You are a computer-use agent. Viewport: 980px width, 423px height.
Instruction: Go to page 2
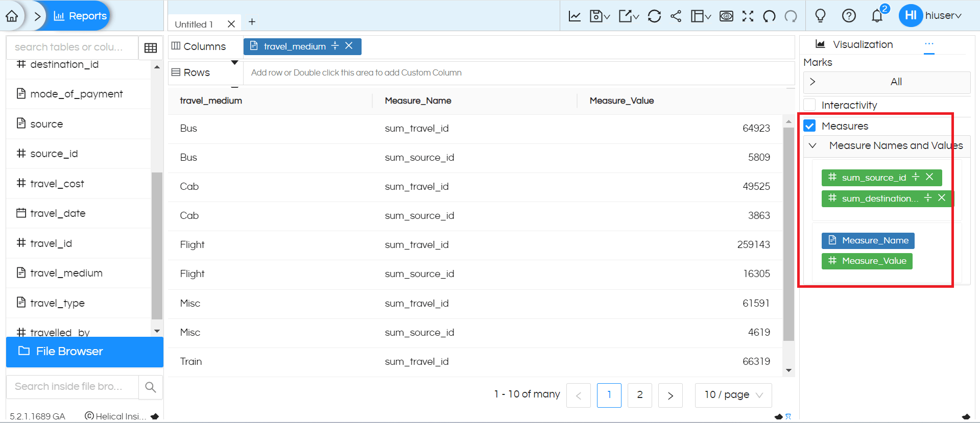click(x=640, y=395)
